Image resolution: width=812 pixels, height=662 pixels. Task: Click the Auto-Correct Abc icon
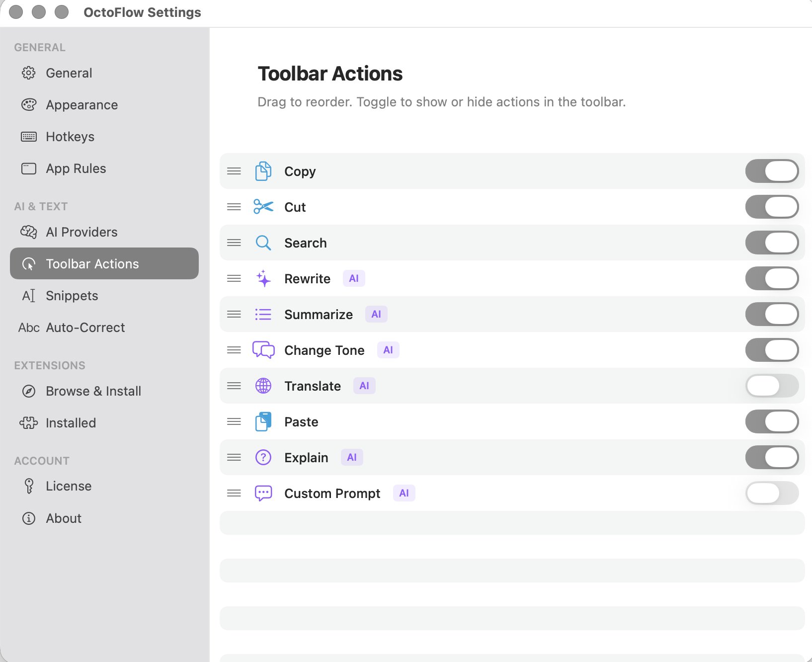[x=29, y=328]
